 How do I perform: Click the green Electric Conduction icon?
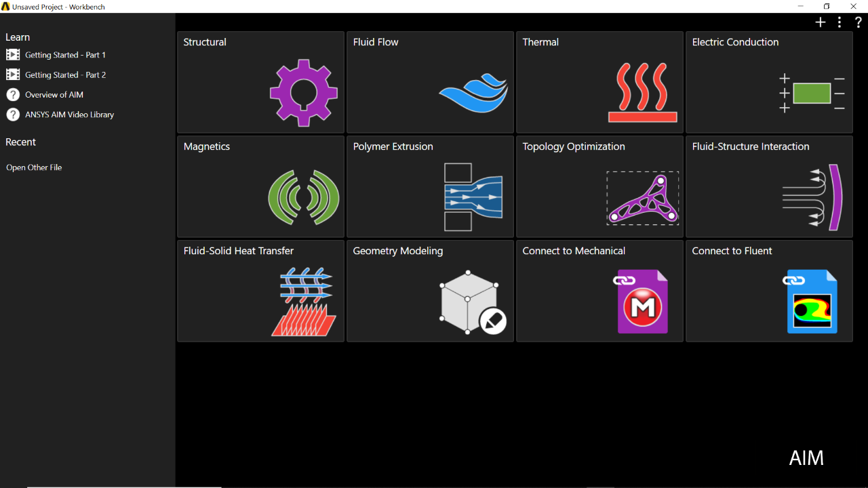click(812, 93)
